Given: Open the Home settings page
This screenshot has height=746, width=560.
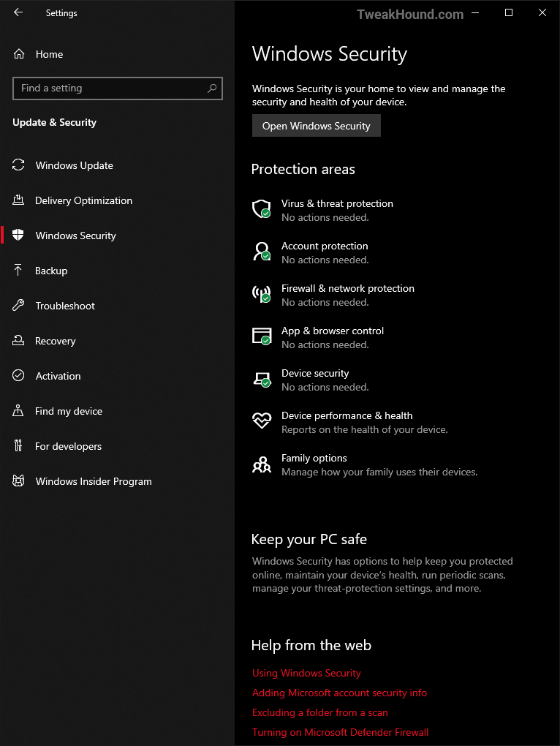Looking at the screenshot, I should [49, 54].
